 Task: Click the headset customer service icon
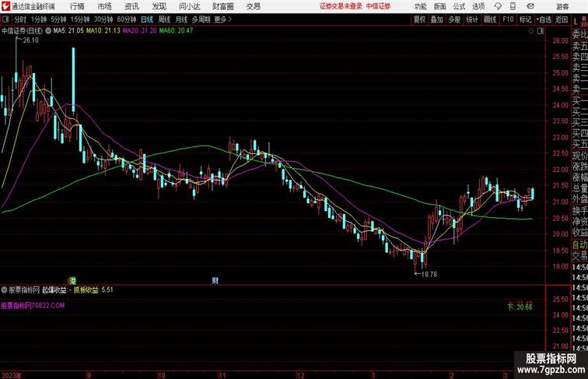(x=498, y=6)
